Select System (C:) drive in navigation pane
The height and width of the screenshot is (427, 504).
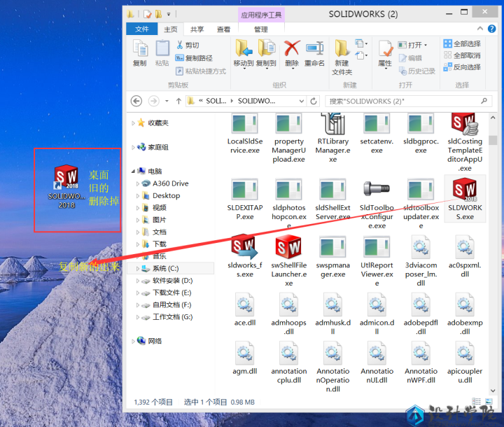pyautogui.click(x=166, y=268)
